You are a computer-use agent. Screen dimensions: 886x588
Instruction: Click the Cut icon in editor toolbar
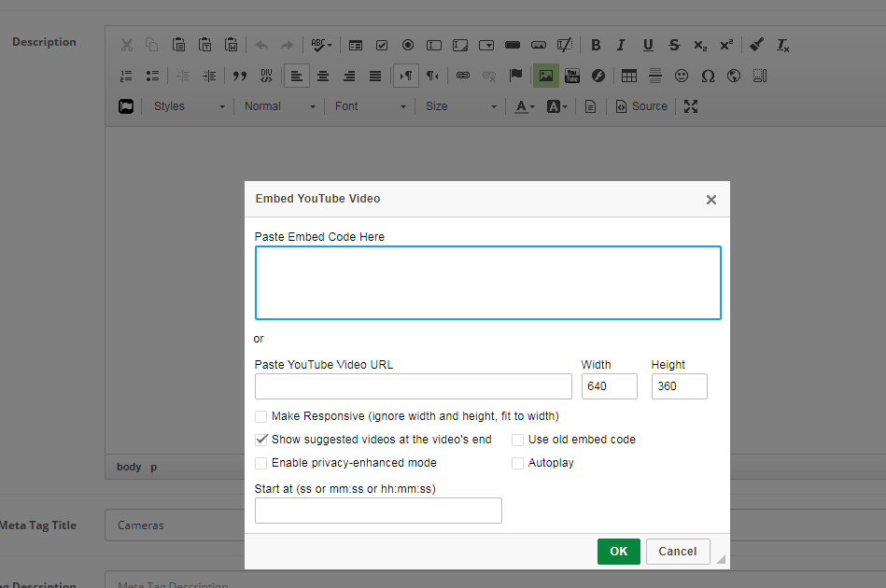tap(127, 45)
